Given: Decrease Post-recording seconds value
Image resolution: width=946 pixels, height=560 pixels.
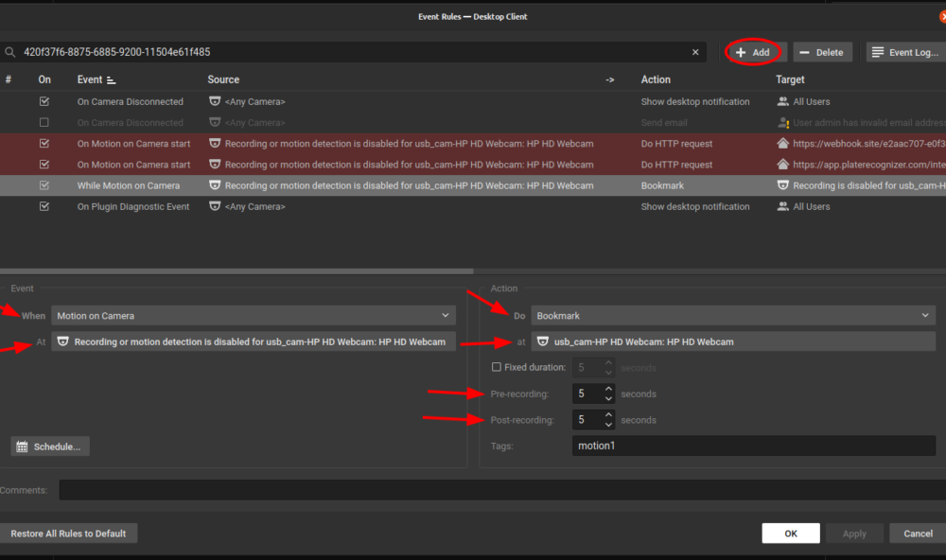Looking at the screenshot, I should click(608, 424).
